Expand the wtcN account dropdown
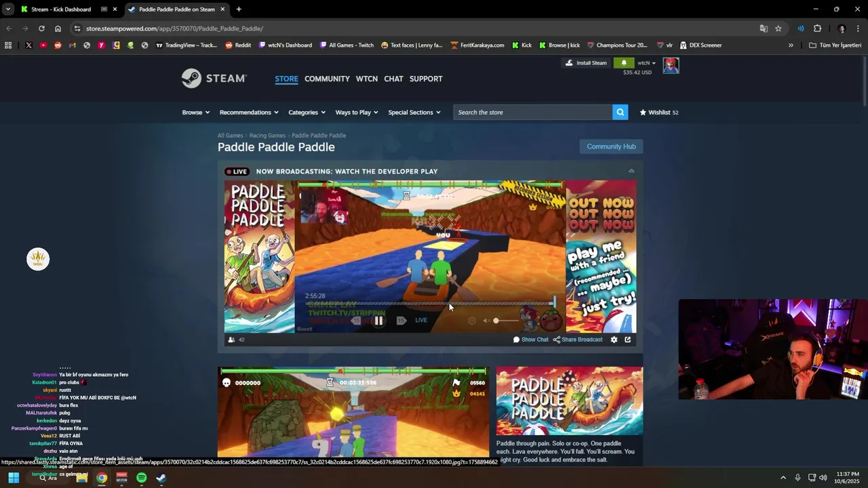The width and height of the screenshot is (868, 488). pos(647,63)
